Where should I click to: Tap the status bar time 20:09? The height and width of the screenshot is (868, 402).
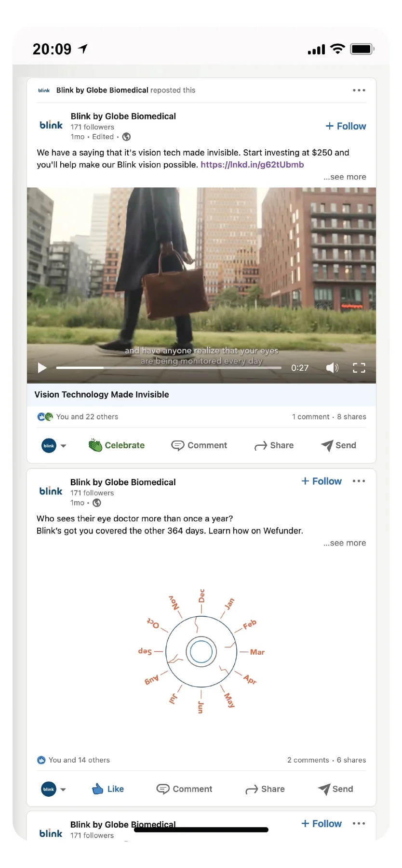tap(52, 49)
